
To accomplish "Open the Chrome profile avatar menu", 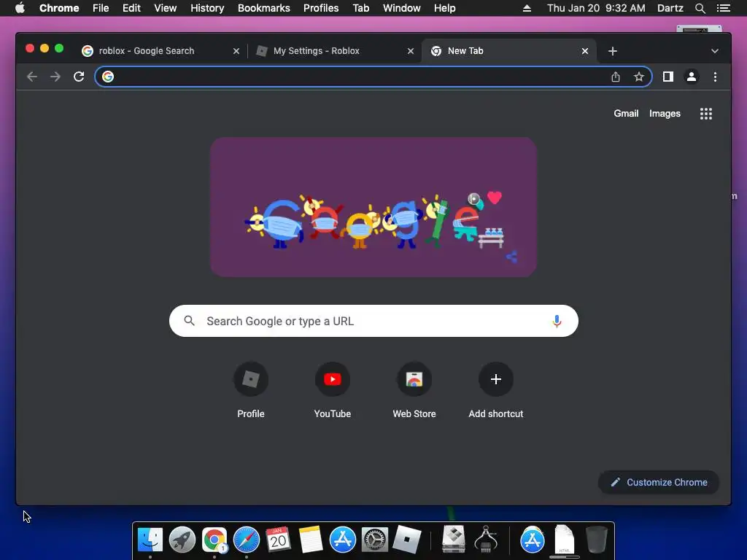I will [692, 77].
